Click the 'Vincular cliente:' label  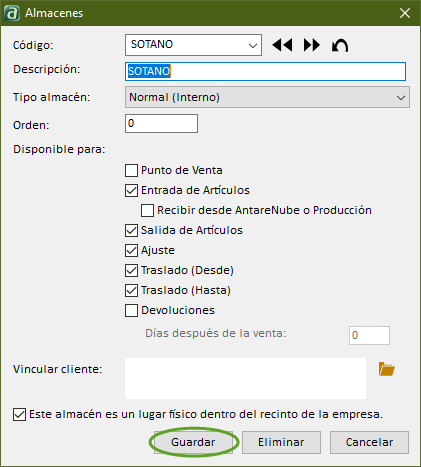tap(57, 369)
